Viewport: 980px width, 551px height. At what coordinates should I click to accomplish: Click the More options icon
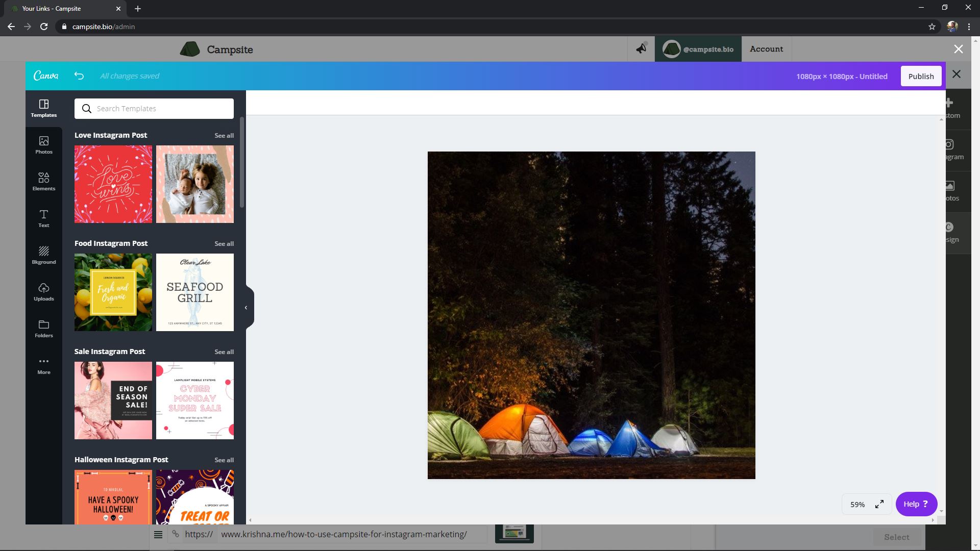point(44,365)
